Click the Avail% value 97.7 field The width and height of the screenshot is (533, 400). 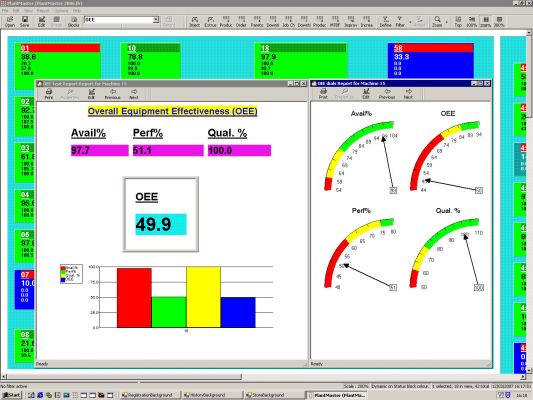[100, 150]
